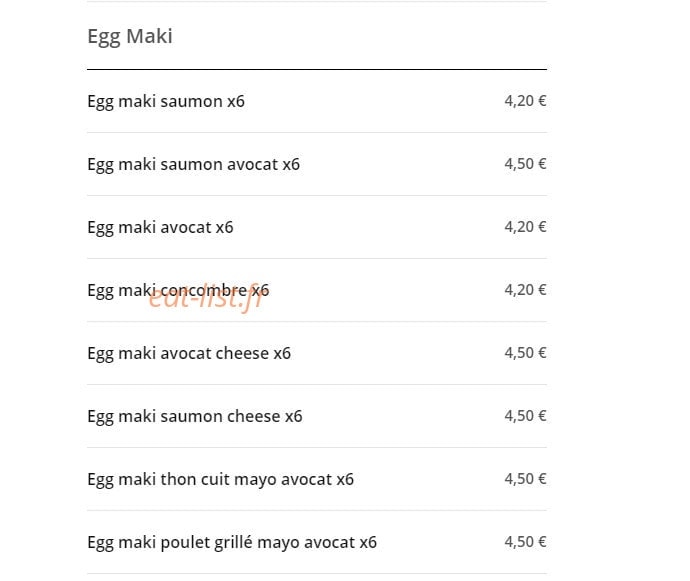The width and height of the screenshot is (690, 581).
Task: Click the eat-list.fr watermark
Action: pyautogui.click(x=206, y=298)
